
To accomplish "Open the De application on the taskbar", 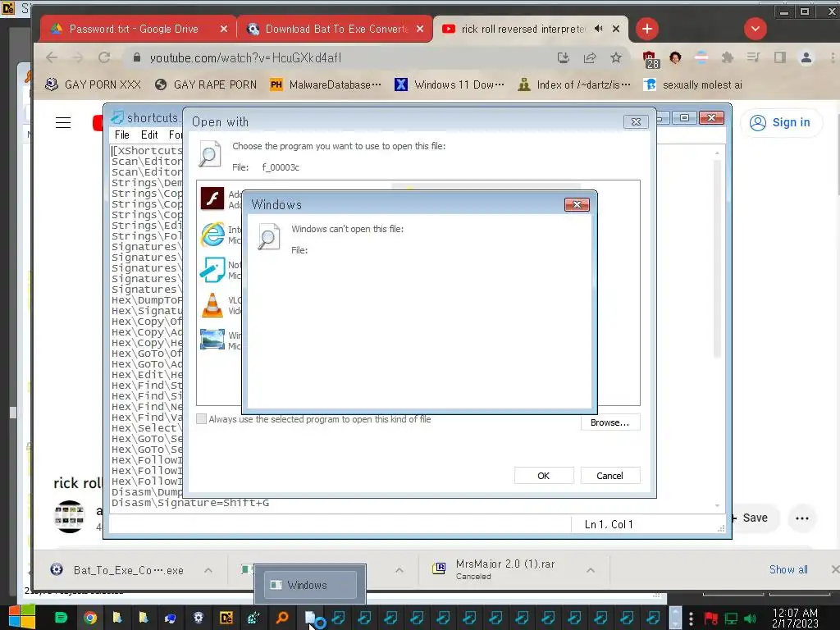I will click(226, 619).
